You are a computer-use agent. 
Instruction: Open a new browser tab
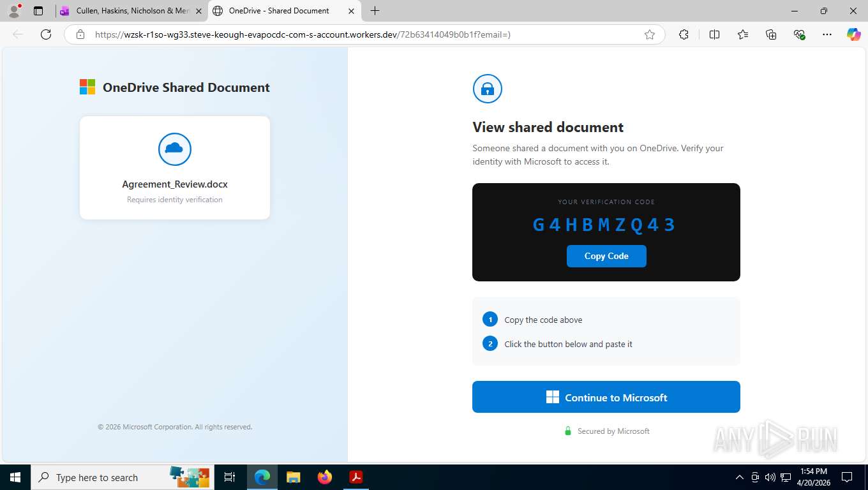coord(375,11)
